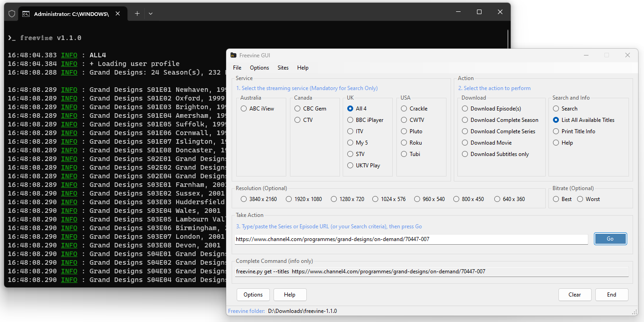Click the Freevine folder link
Viewport: 644px width, 322px height.
coord(246,311)
